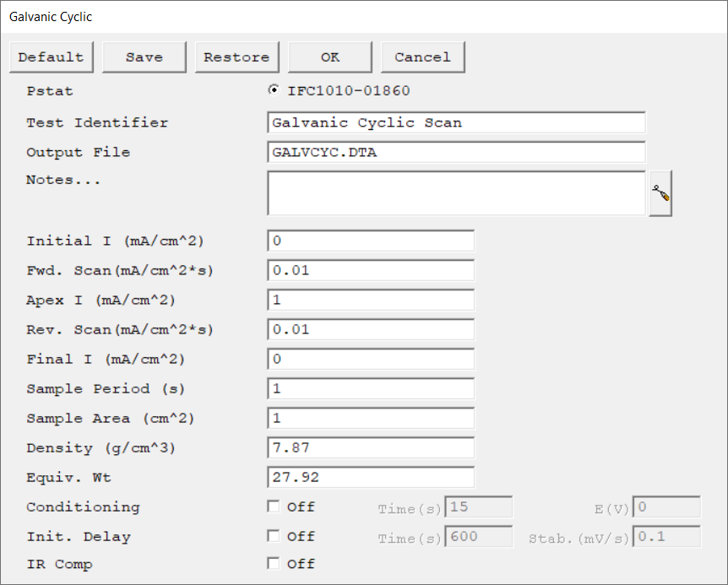Focus the Density (g/cm^3) field
This screenshot has height=585, width=728.
(x=371, y=448)
